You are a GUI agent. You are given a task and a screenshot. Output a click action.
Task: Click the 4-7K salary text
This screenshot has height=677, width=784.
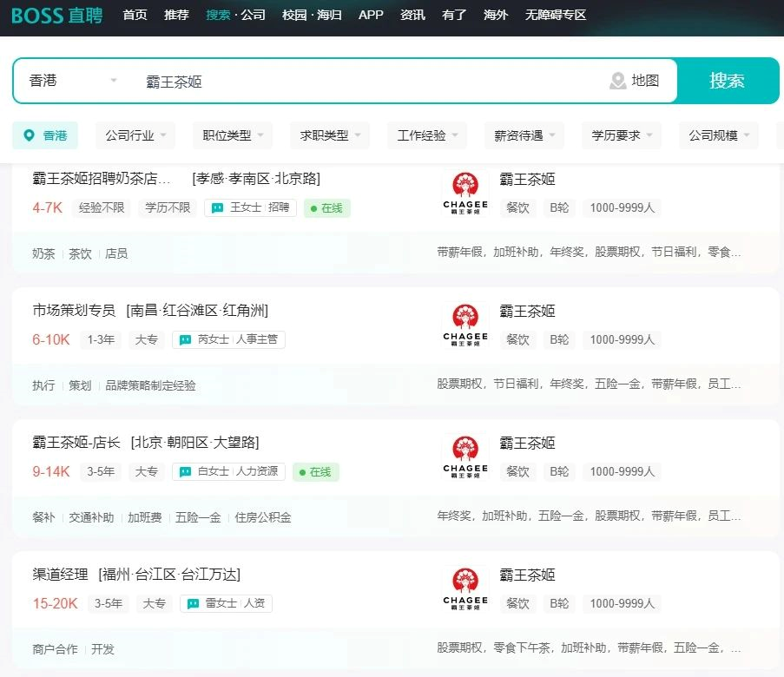tap(48, 208)
